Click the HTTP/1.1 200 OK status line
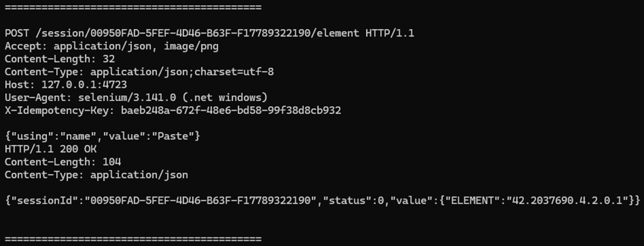This screenshot has height=246, width=644. [x=50, y=149]
